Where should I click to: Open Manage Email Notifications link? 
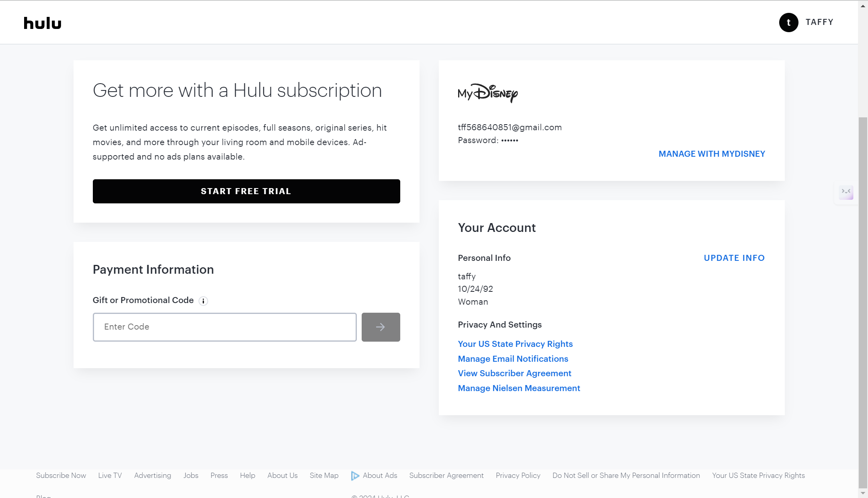(x=513, y=359)
